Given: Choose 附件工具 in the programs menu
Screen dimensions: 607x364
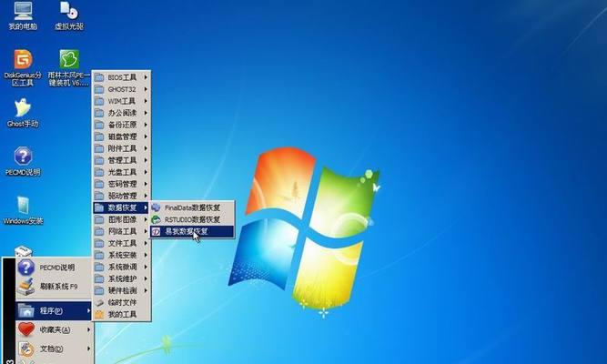Looking at the screenshot, I should (x=122, y=148).
